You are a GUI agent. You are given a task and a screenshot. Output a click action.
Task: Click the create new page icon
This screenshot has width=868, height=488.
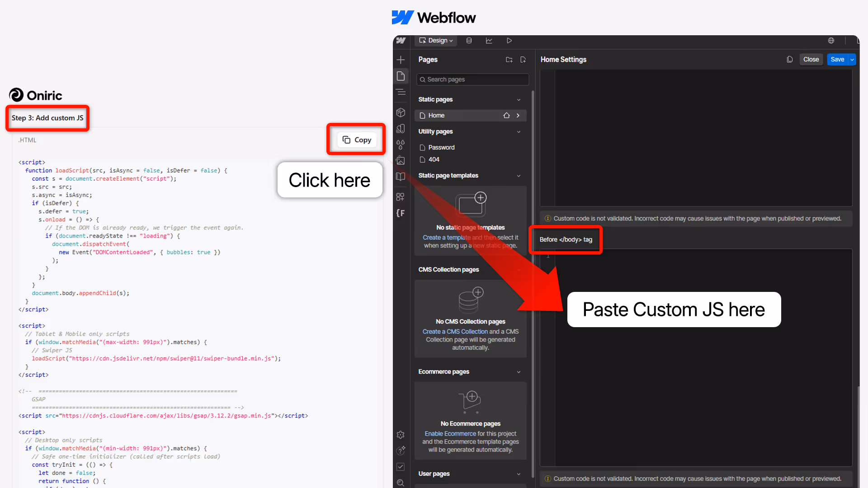(523, 60)
